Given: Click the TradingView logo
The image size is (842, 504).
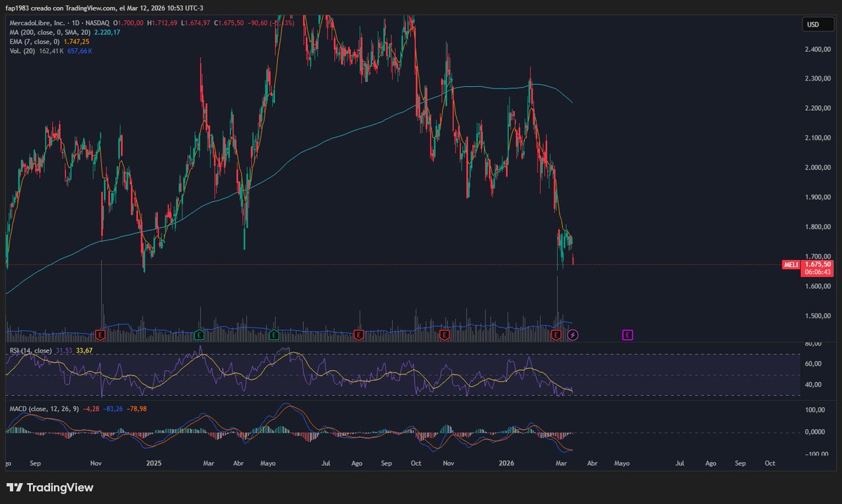Looking at the screenshot, I should click(x=50, y=487).
